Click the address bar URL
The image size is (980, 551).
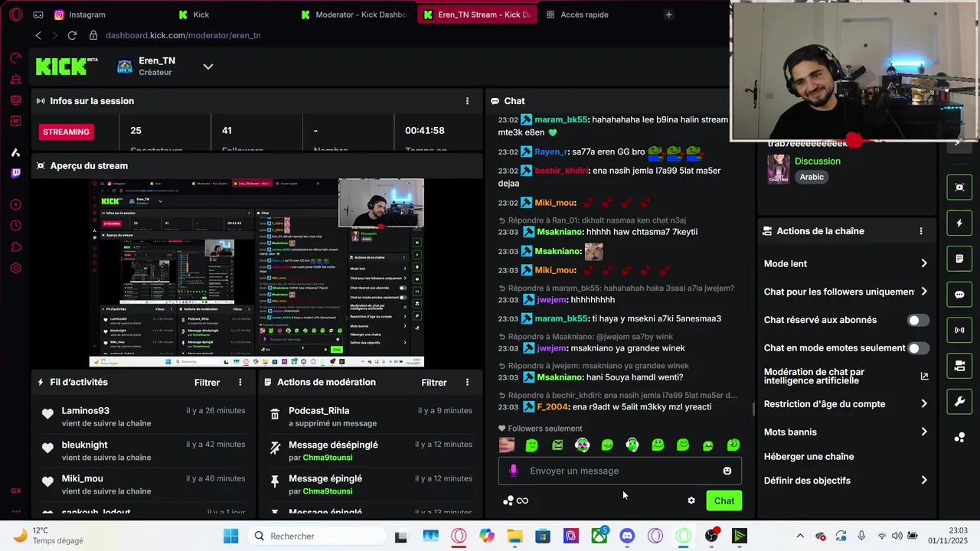pos(183,35)
